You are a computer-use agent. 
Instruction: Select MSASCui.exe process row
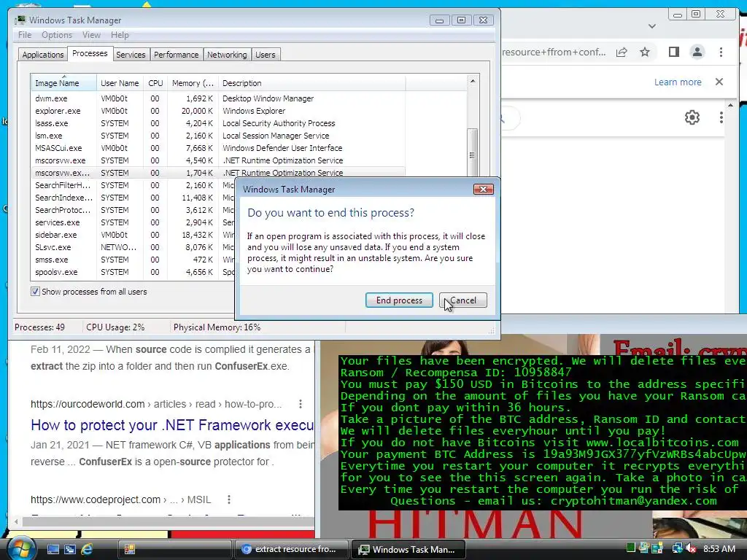(218, 148)
